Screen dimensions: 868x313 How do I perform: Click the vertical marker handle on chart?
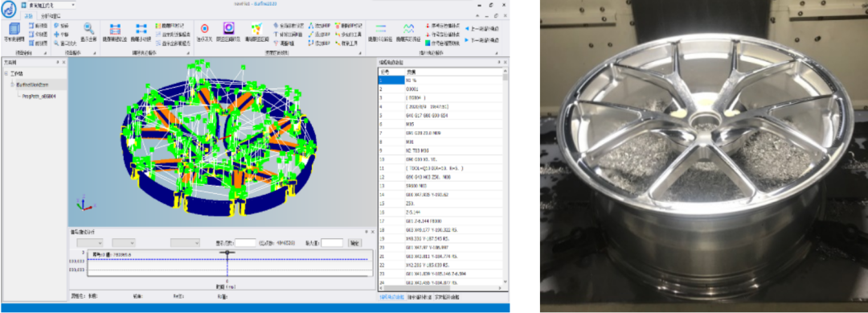(x=227, y=252)
